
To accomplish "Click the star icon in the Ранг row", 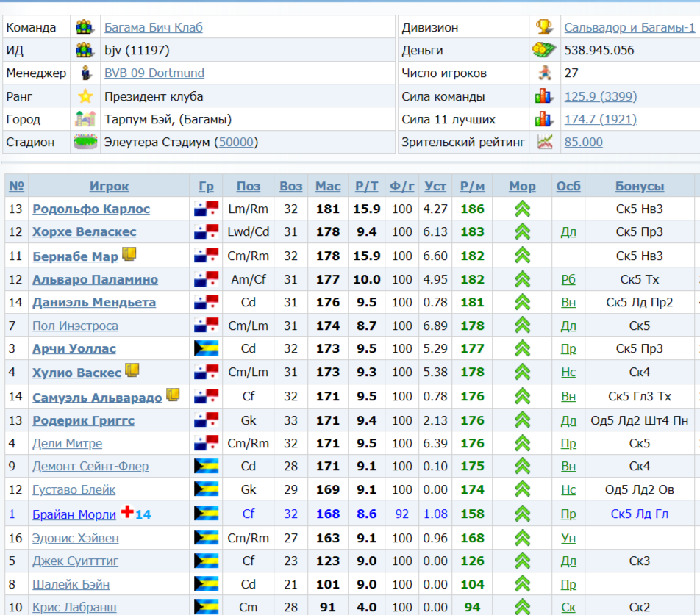I will 85,96.
